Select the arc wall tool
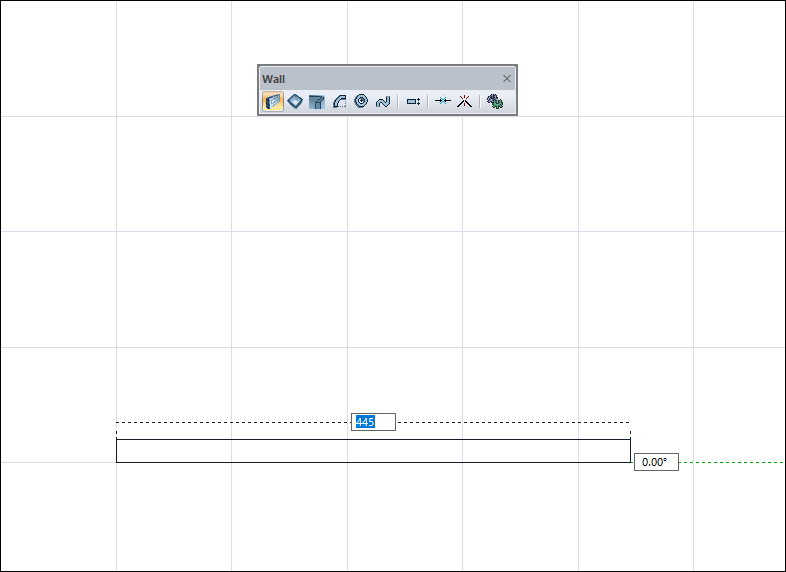Screen dimensions: 786x572 (339, 101)
